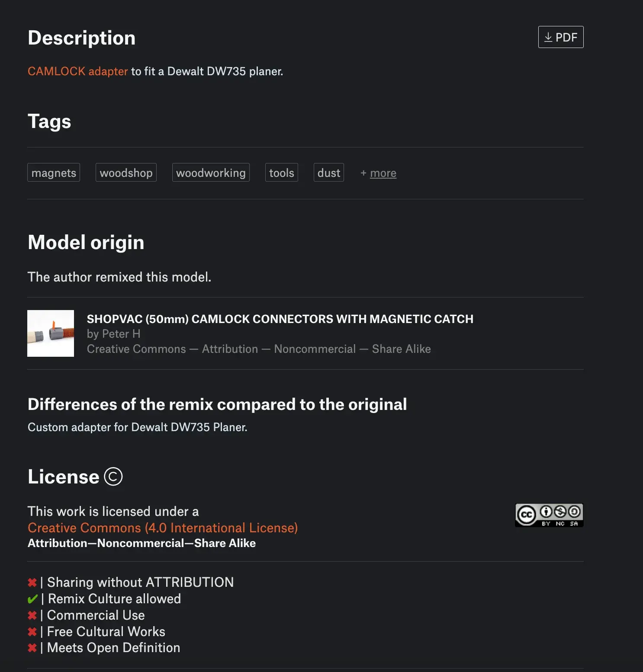Click red X beside Commercial Use

coord(32,615)
